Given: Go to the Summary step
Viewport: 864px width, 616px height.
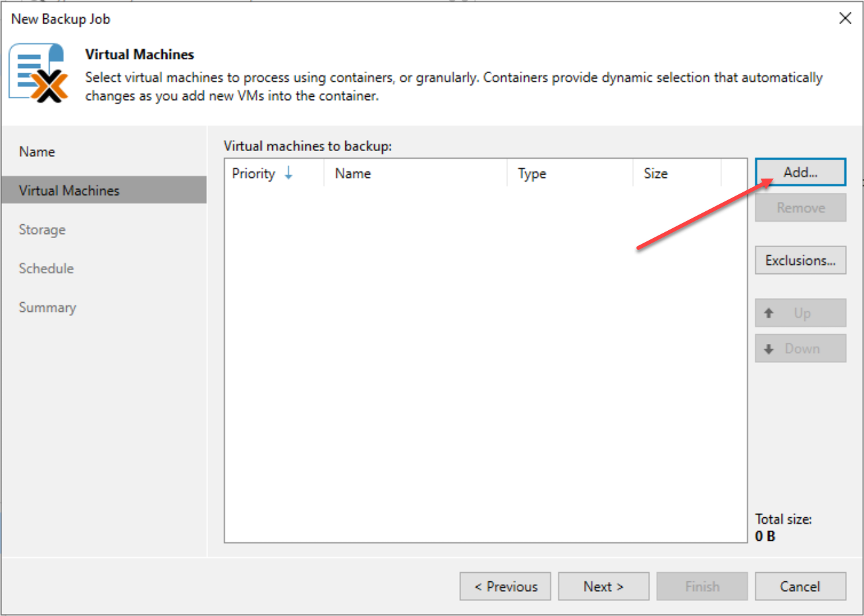Looking at the screenshot, I should tap(47, 307).
